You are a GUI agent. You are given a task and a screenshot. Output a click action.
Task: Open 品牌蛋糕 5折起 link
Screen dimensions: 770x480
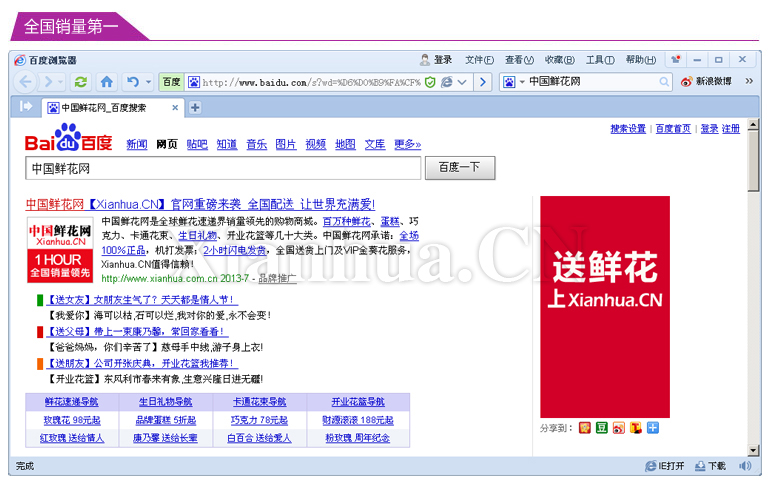click(x=165, y=420)
